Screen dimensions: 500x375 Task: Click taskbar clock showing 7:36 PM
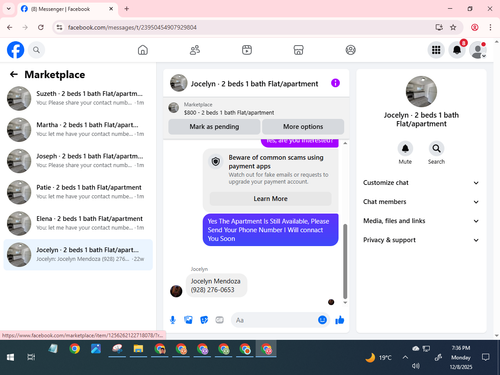461,357
